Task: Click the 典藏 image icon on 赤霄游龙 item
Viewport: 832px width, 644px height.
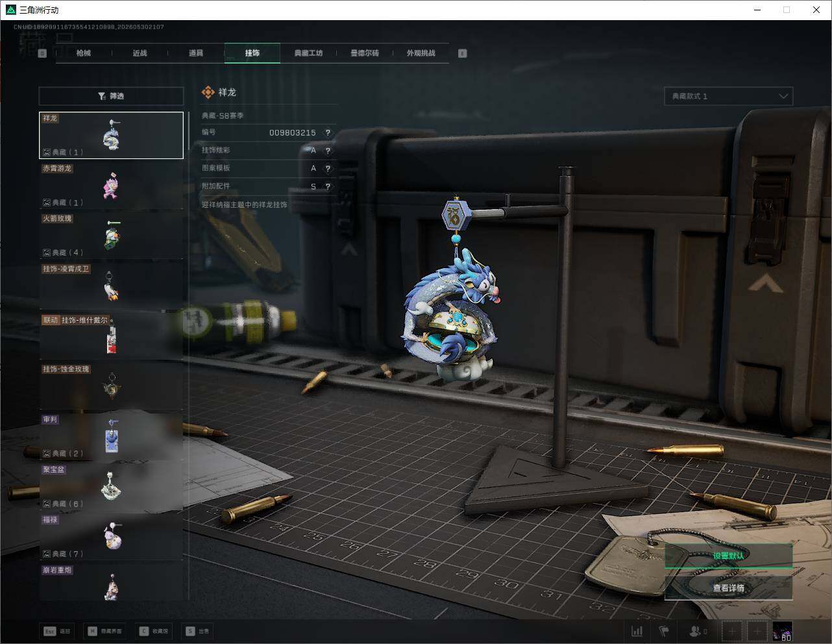Action: [47, 203]
